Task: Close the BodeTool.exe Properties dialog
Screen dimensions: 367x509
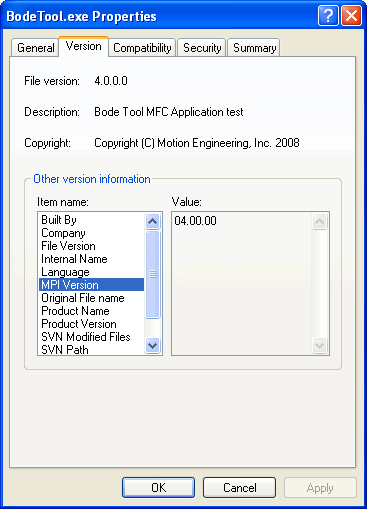Action: (x=351, y=16)
